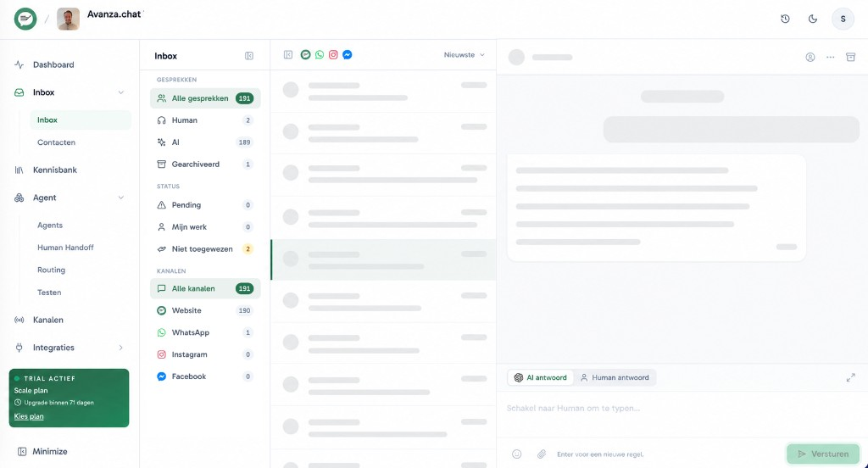Click the 191 badge on Alle gesprekken

244,98
